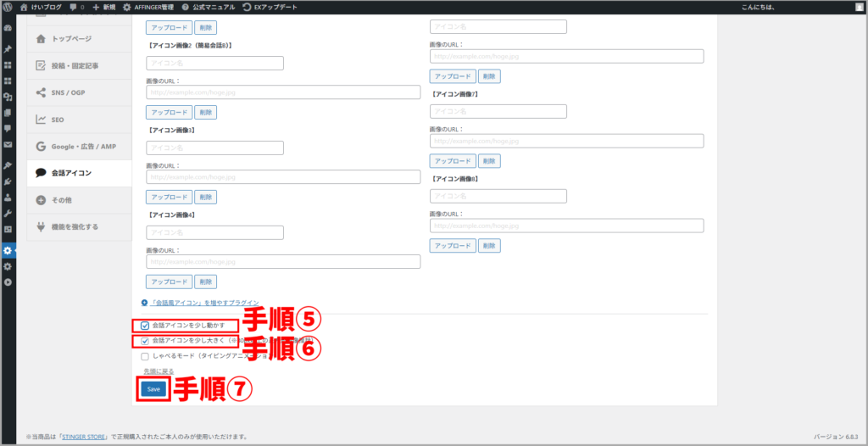Open the Google・広告 / AMP tab
The width and height of the screenshot is (868, 446).
(x=82, y=147)
